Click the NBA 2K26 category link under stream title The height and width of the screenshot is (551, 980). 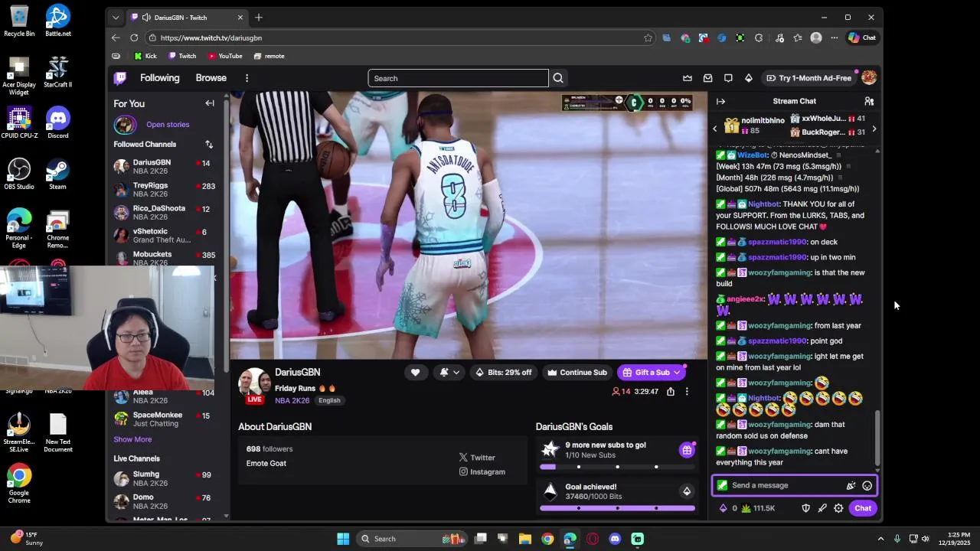tap(292, 400)
